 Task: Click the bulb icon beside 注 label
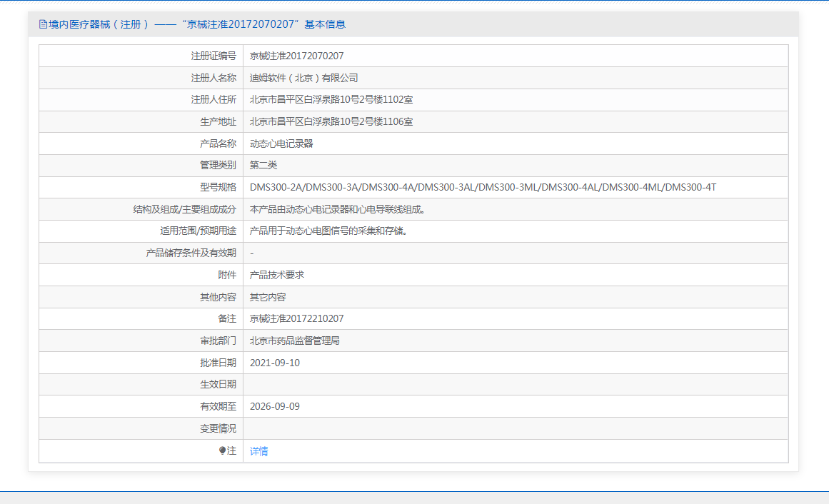coord(222,450)
